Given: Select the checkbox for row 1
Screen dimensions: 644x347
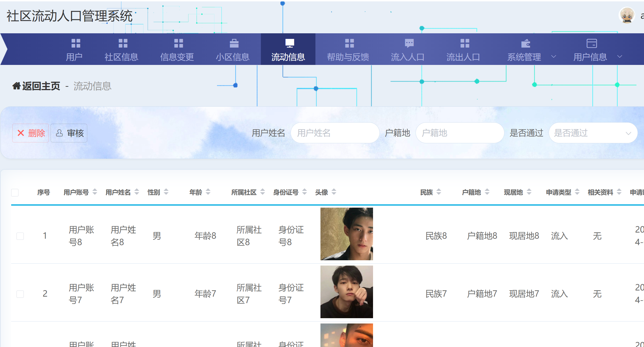Looking at the screenshot, I should [x=20, y=236].
